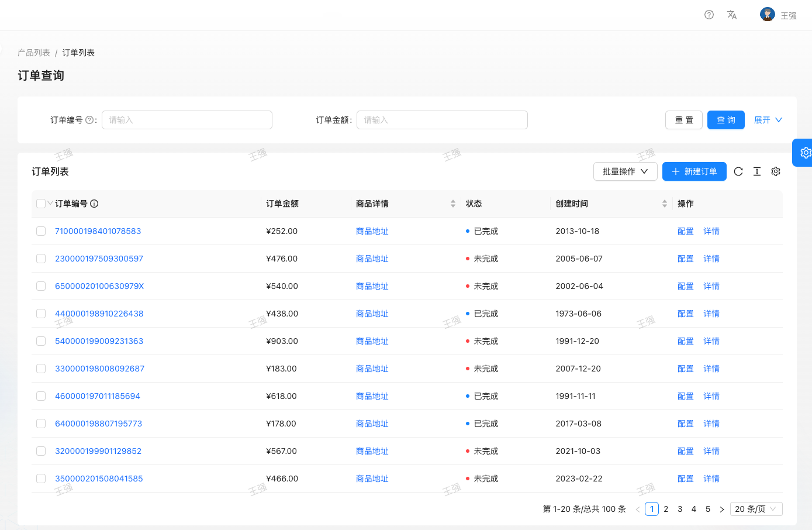Open the language translation switcher icon
The image size is (812, 530).
(732, 15)
